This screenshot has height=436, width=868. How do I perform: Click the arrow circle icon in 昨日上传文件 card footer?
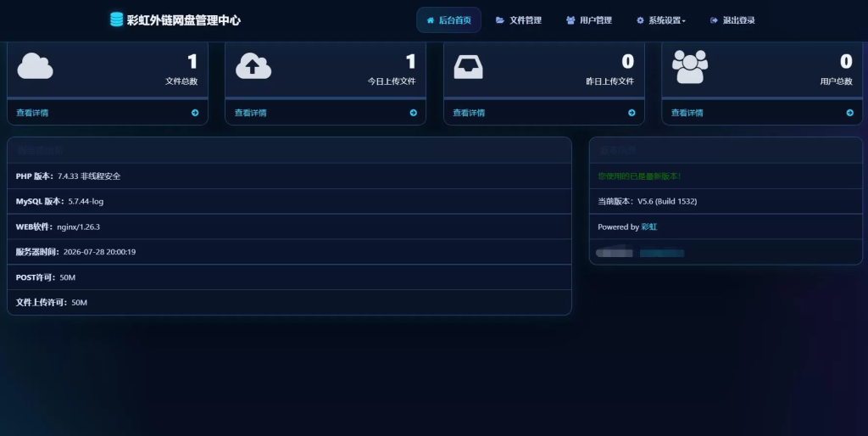[632, 113]
